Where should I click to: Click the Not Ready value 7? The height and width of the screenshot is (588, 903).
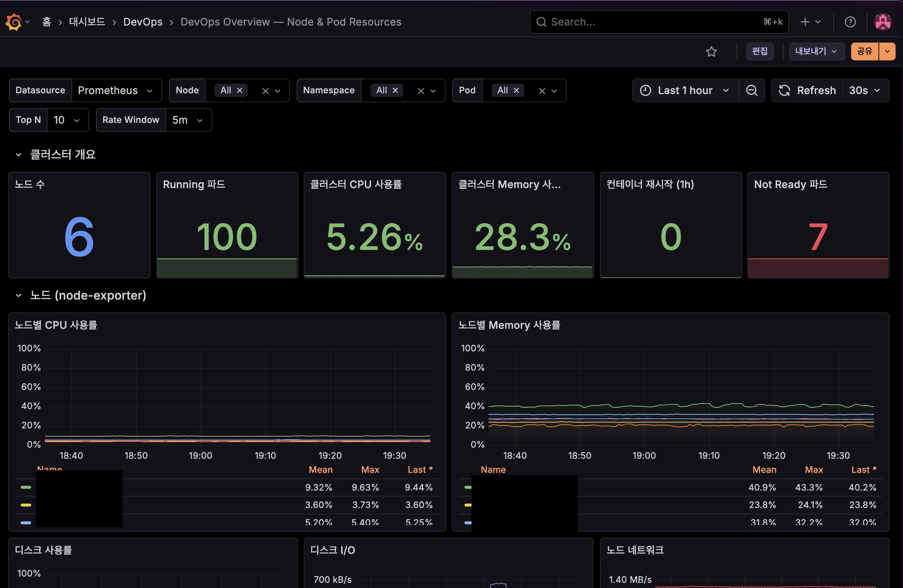(x=818, y=237)
